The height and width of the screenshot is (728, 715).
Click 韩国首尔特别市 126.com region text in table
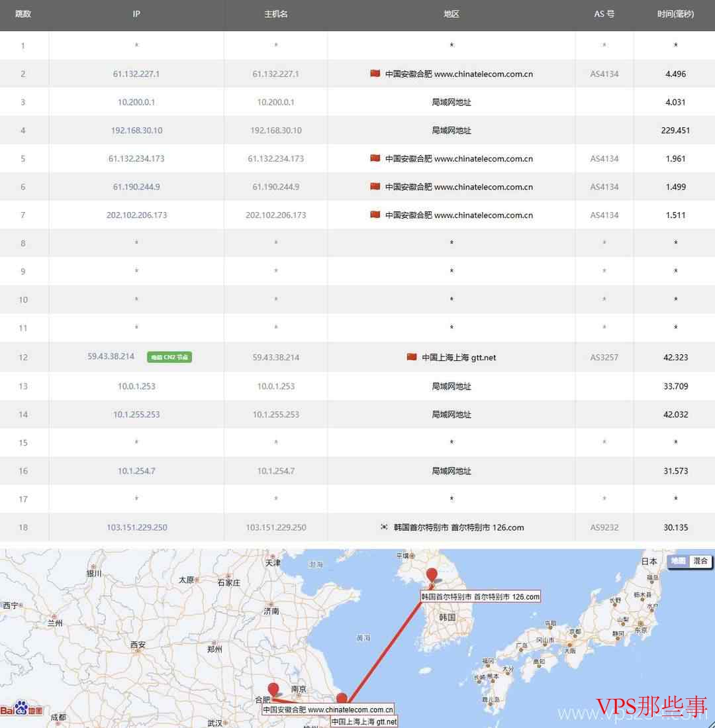(x=459, y=527)
